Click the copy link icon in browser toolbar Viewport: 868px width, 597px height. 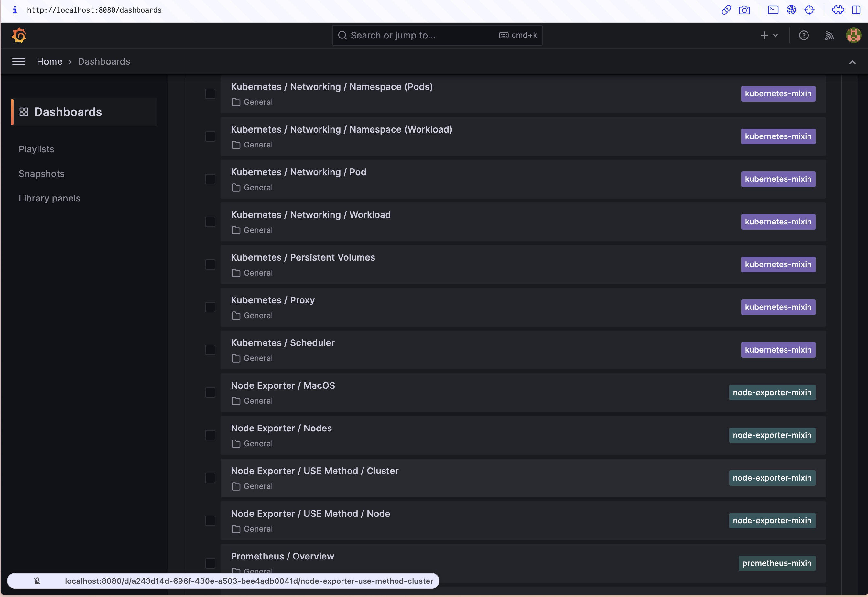[726, 10]
